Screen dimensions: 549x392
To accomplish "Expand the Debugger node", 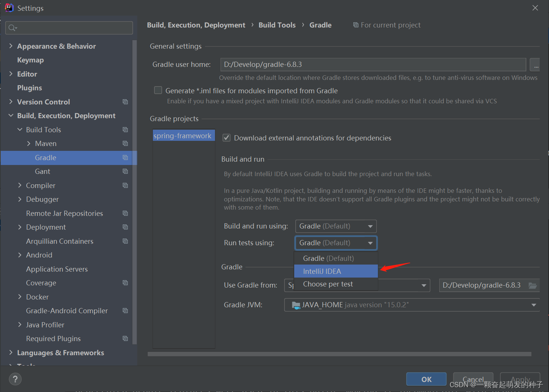I will click(20, 199).
